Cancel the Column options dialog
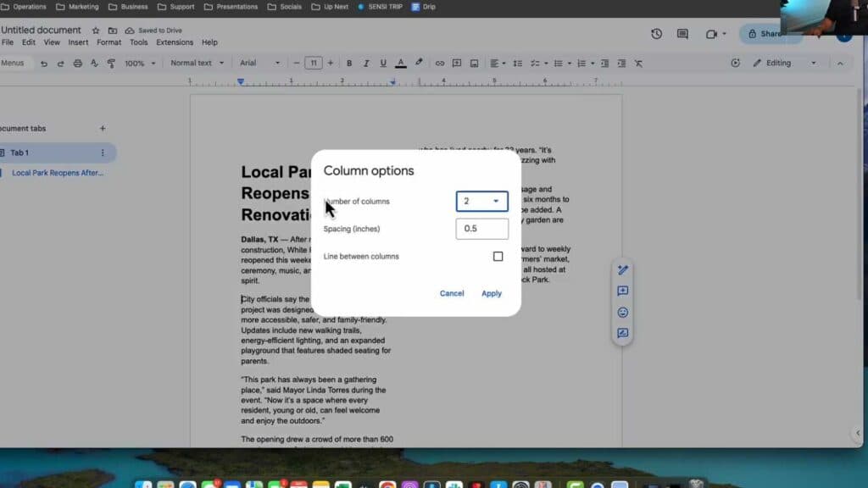868x488 pixels. [x=452, y=293]
